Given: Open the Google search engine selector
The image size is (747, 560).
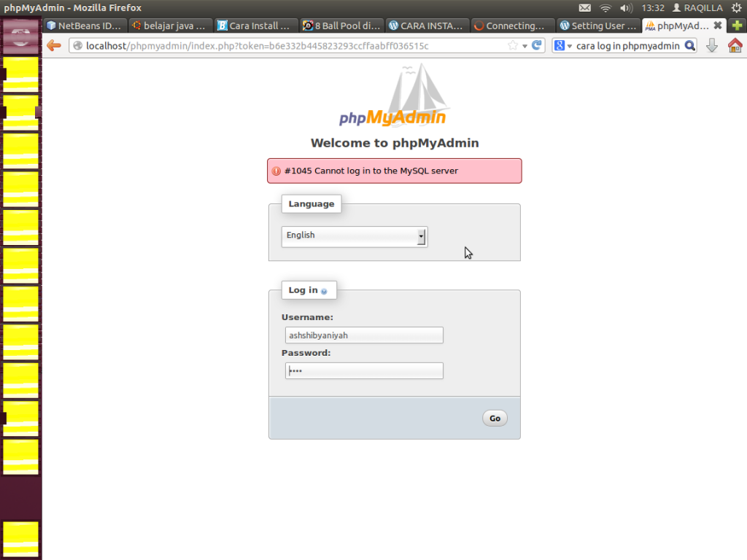Looking at the screenshot, I should [562, 46].
